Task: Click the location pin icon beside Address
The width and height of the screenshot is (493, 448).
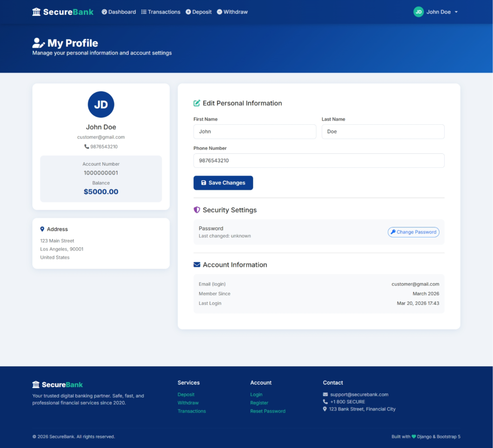Action: click(42, 229)
